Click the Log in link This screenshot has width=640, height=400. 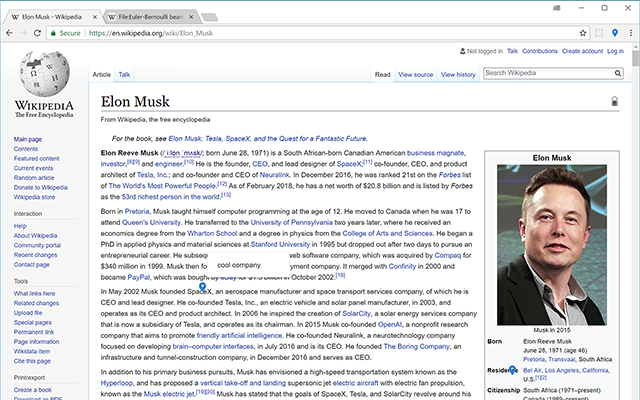tap(615, 51)
